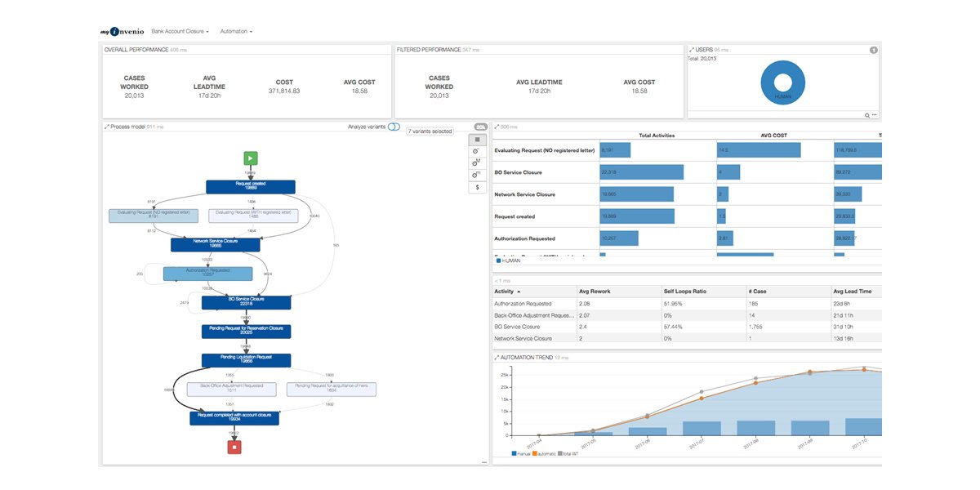Select the BO Service Closure process node
Image resolution: width=980 pixels, height=490 pixels.
coord(247,302)
